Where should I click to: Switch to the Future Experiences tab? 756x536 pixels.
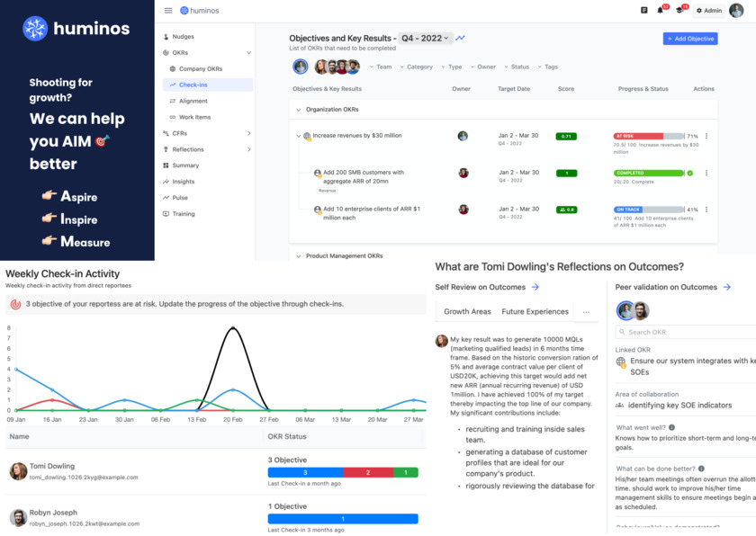pyautogui.click(x=535, y=312)
